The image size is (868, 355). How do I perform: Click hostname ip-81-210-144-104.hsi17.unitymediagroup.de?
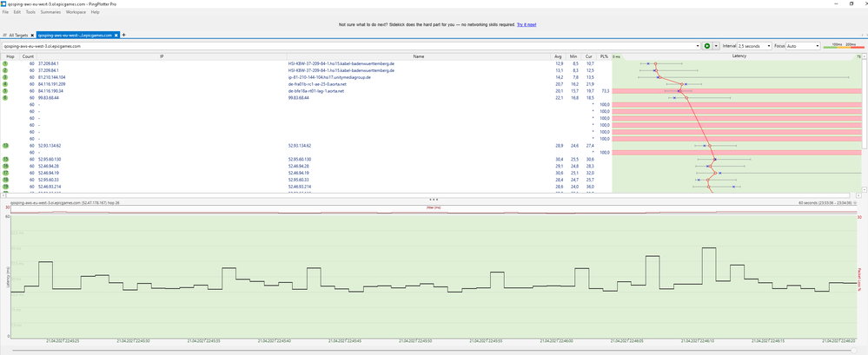coord(329,77)
